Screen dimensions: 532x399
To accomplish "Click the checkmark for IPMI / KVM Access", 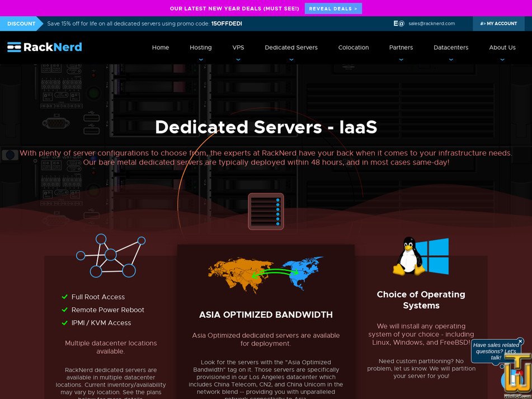I will tap(64, 322).
